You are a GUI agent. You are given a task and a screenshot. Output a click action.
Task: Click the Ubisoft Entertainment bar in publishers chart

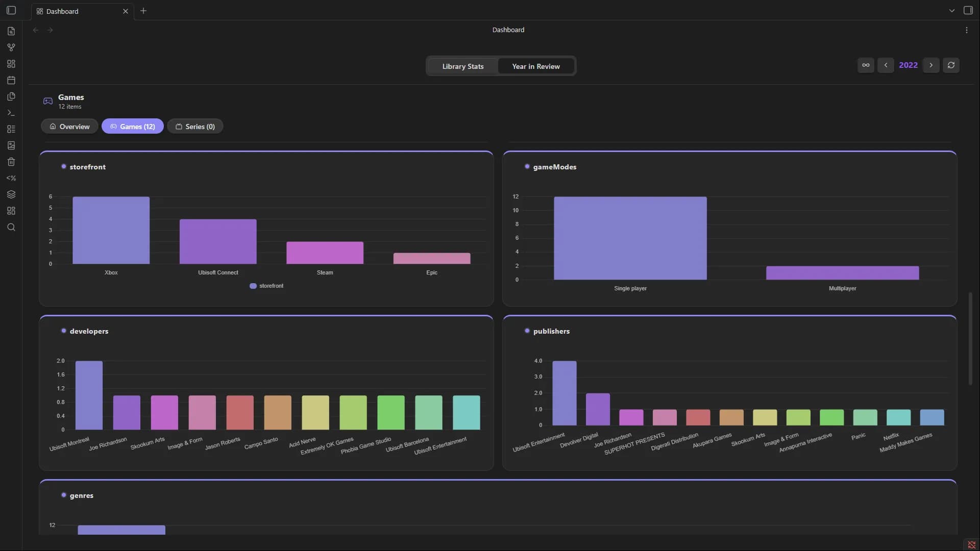565,393
